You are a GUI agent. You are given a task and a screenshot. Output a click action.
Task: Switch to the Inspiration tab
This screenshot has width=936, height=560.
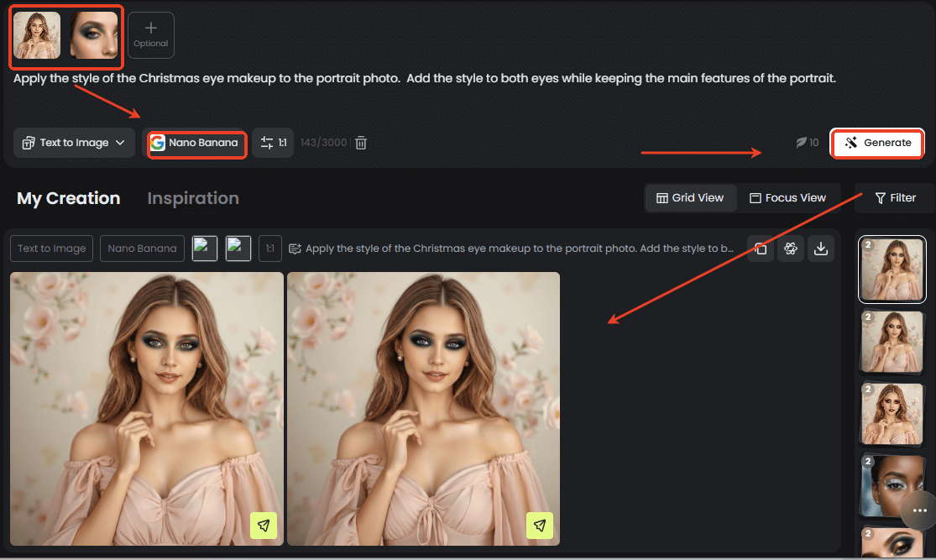pyautogui.click(x=193, y=198)
